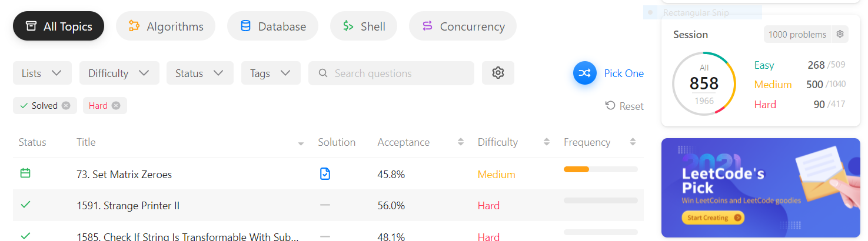The height and width of the screenshot is (241, 868).
Task: Sort the list by Acceptance column arrows
Action: pyautogui.click(x=460, y=142)
